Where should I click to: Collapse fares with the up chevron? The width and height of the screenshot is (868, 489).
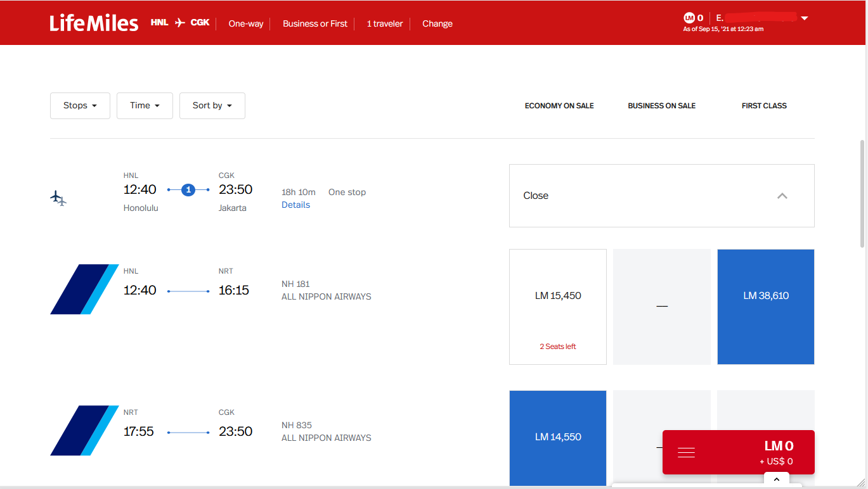pyautogui.click(x=782, y=196)
